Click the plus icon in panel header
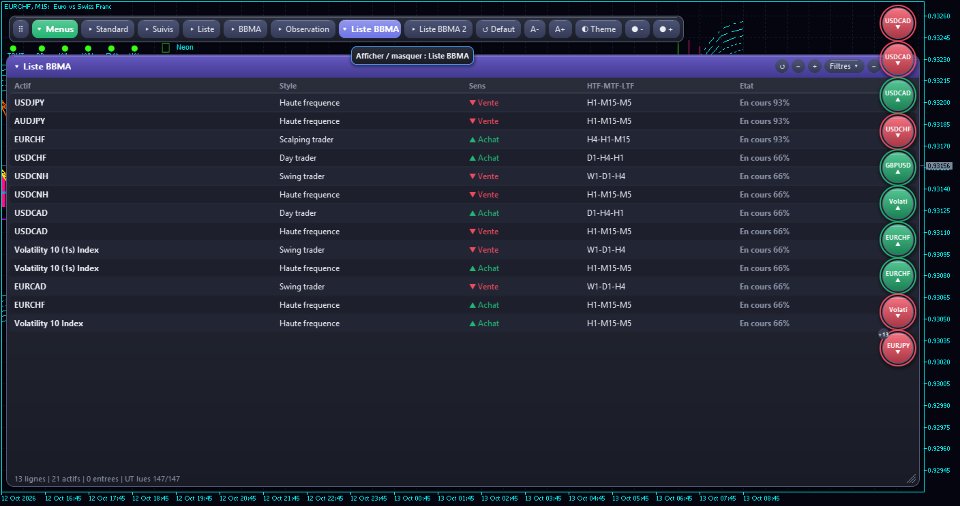This screenshot has height=506, width=960. click(814, 66)
